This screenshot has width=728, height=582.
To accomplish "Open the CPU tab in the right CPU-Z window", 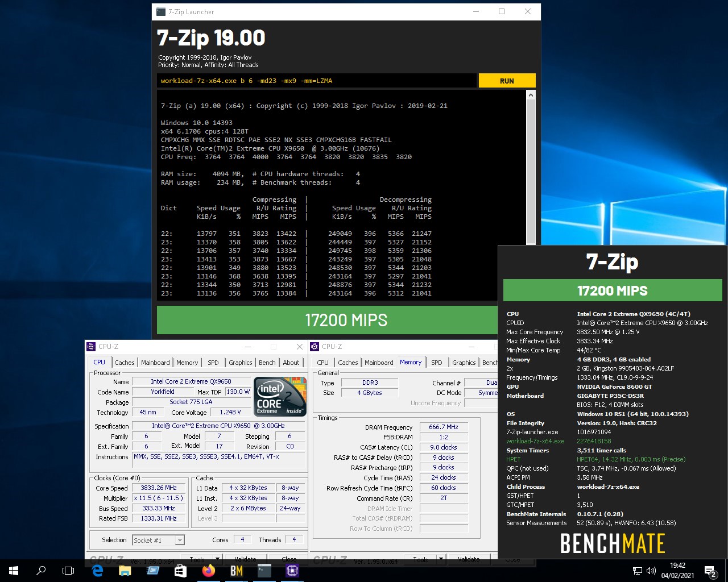I will 323,363.
